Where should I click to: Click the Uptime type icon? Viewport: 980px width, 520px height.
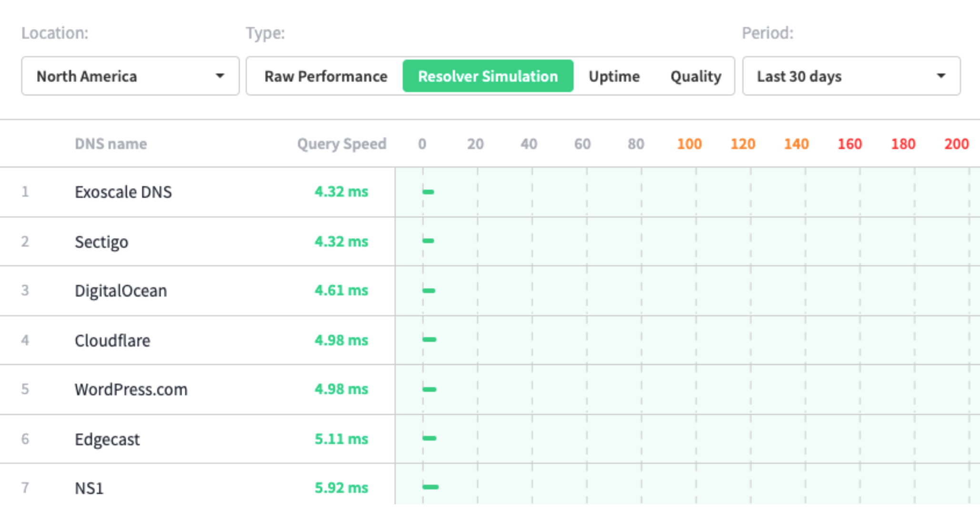tap(613, 76)
